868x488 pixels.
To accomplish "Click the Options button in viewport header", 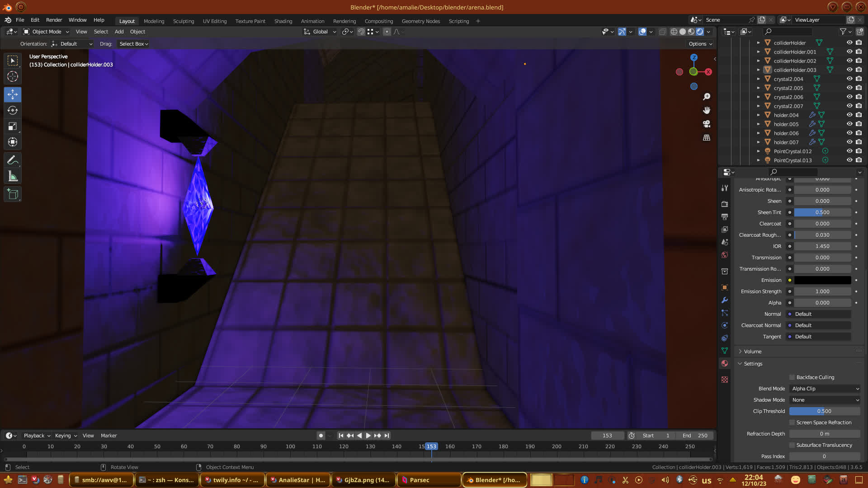I will pos(700,44).
